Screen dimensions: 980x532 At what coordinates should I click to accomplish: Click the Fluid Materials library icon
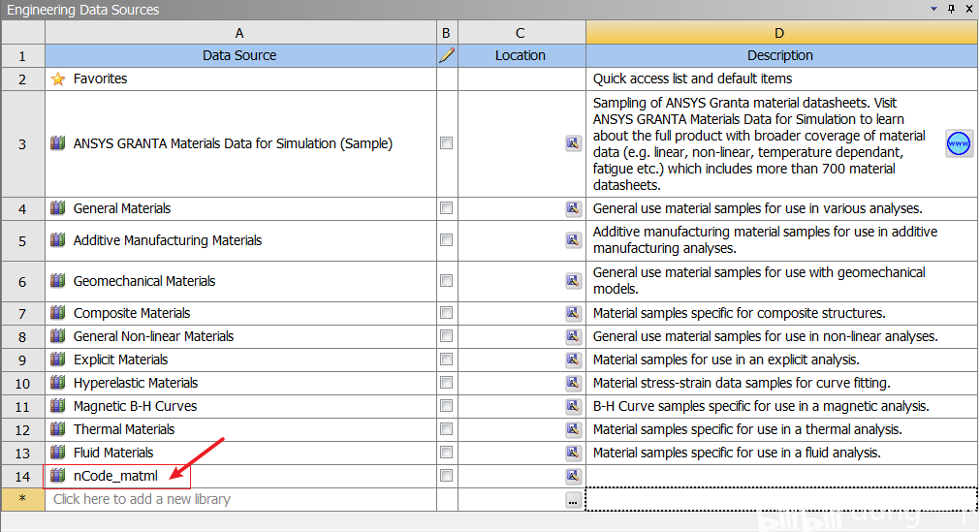click(57, 452)
